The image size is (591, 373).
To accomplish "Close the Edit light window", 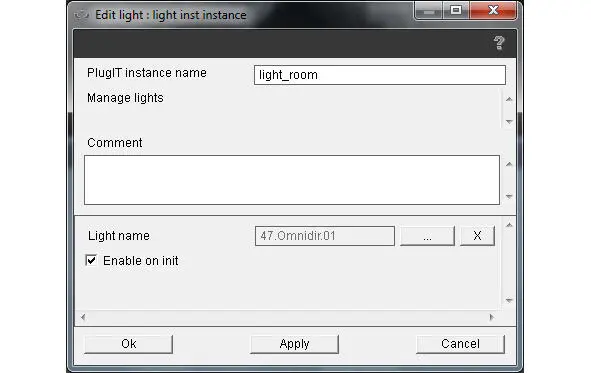I will [493, 10].
